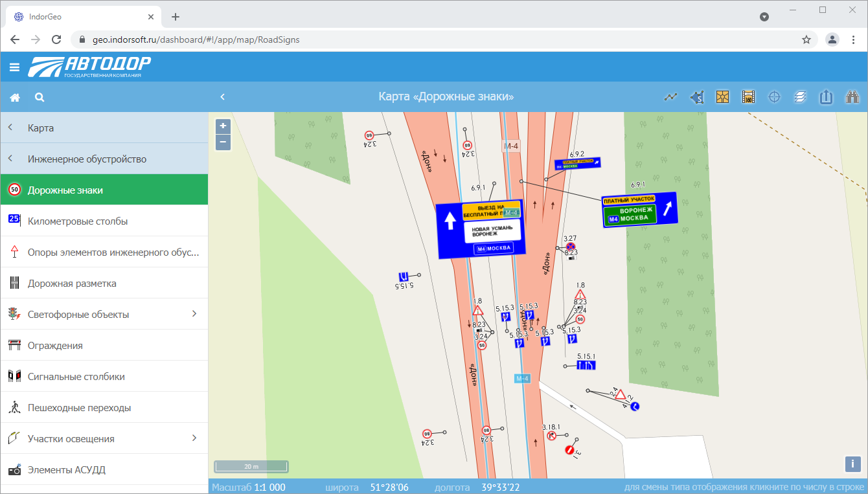Click the grey M-4 road label
868x494 pixels.
[x=512, y=146]
